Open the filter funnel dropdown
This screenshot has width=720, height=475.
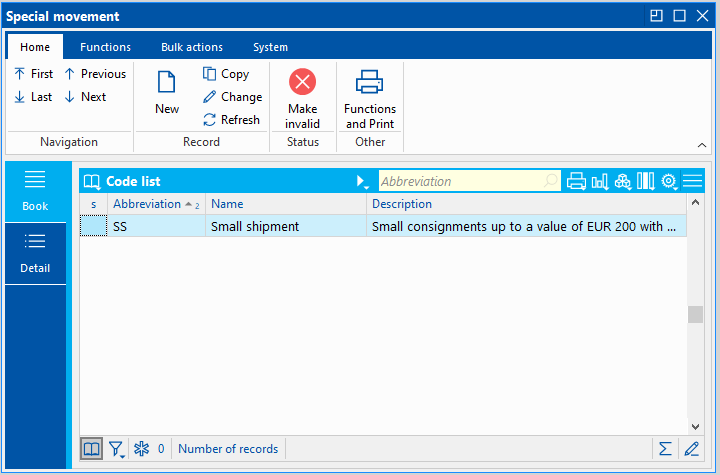click(116, 449)
